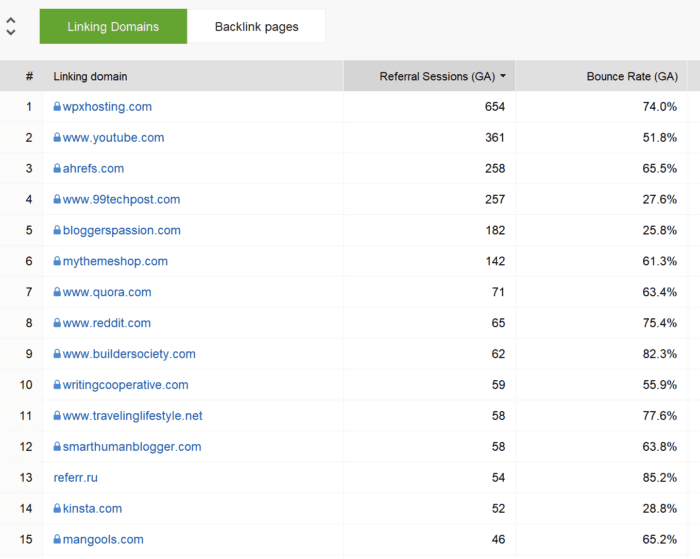Select the 25.8% bounce rate cell
This screenshot has width=700, height=559.
(659, 230)
